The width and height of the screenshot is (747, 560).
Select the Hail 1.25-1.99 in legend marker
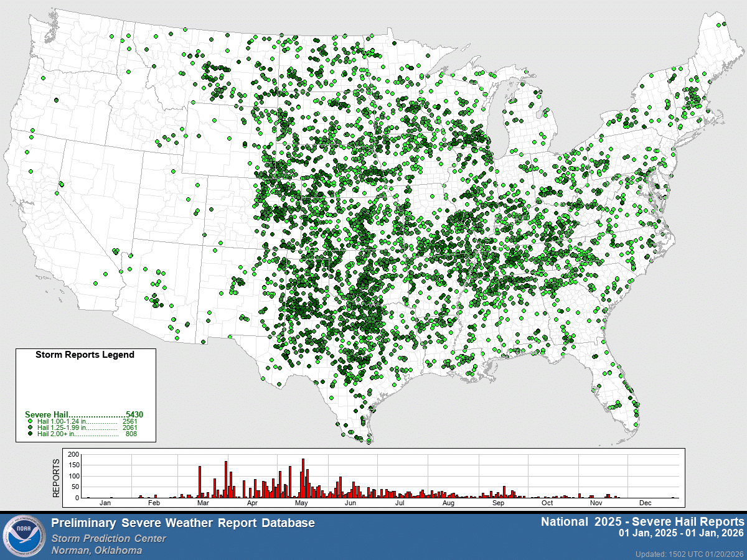(x=31, y=427)
